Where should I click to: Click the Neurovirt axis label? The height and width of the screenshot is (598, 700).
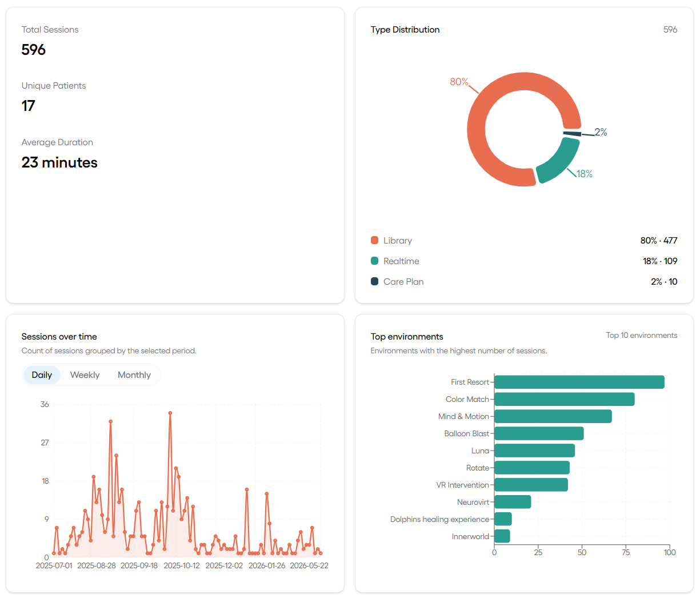click(473, 502)
